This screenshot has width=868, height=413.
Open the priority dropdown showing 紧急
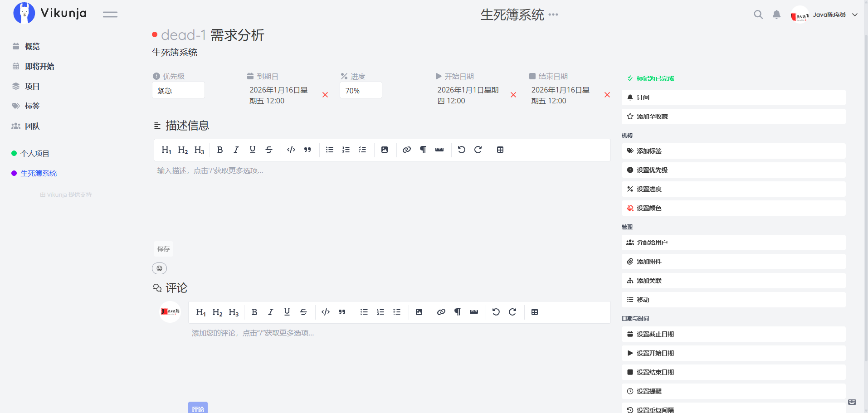178,90
